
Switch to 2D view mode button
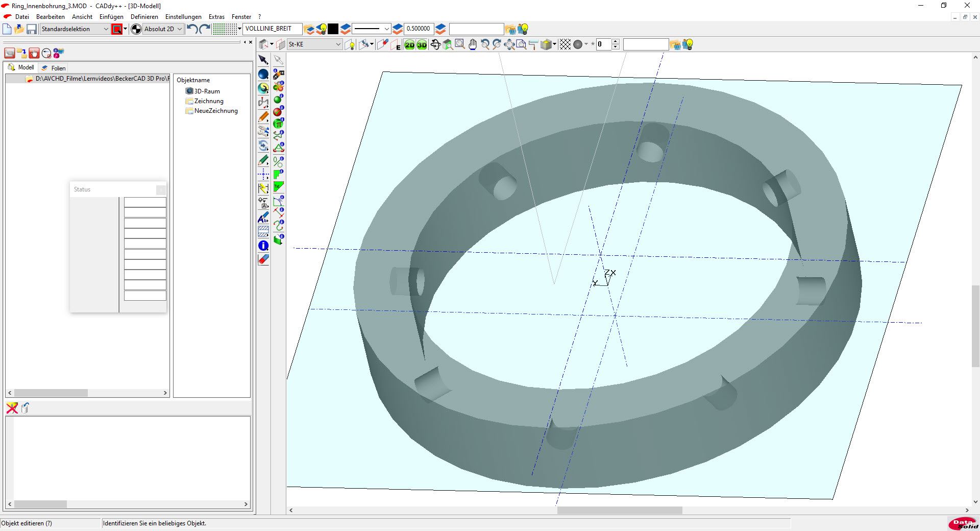click(409, 45)
